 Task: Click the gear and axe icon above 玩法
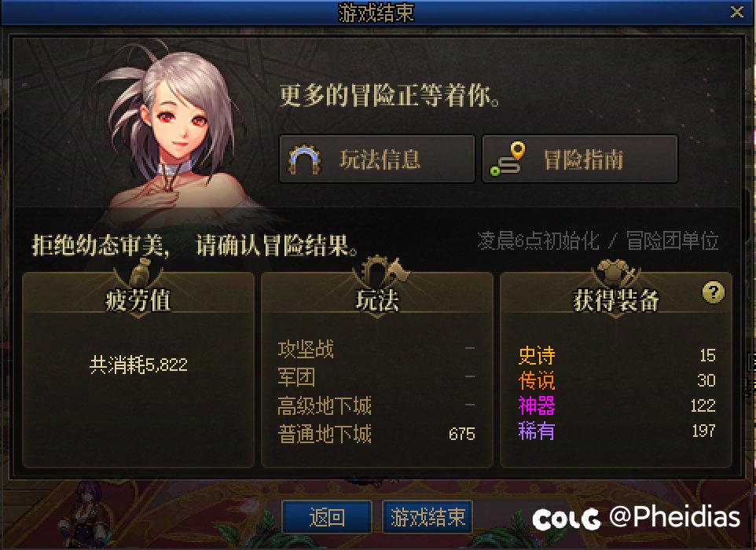coord(381,273)
